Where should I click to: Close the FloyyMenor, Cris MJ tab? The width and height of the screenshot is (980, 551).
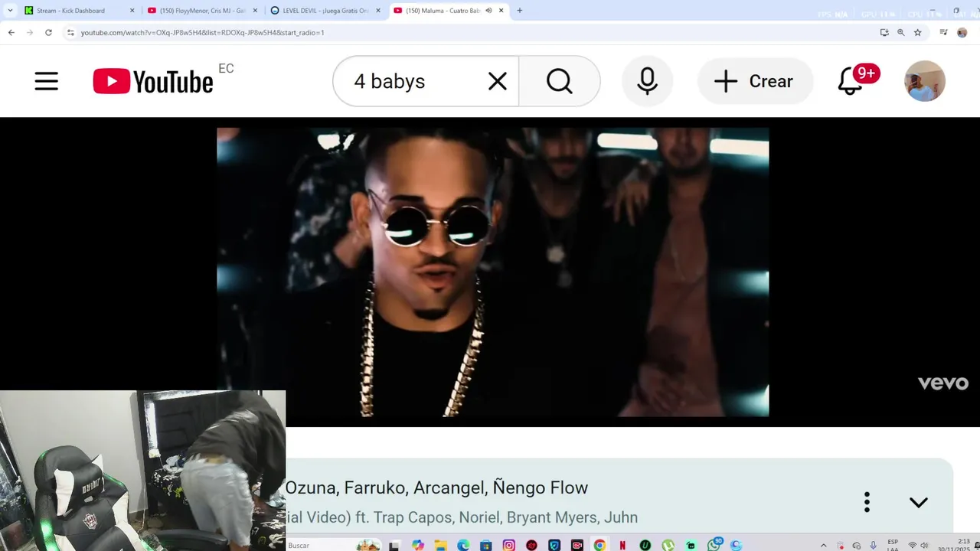coord(255,11)
